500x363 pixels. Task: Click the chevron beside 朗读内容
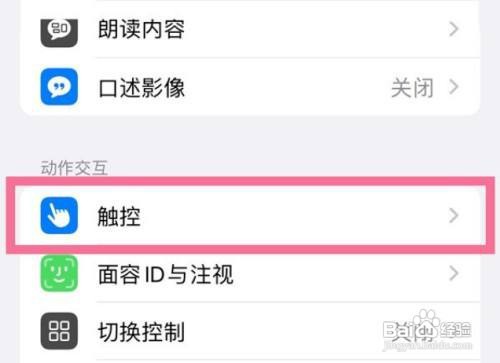(453, 29)
